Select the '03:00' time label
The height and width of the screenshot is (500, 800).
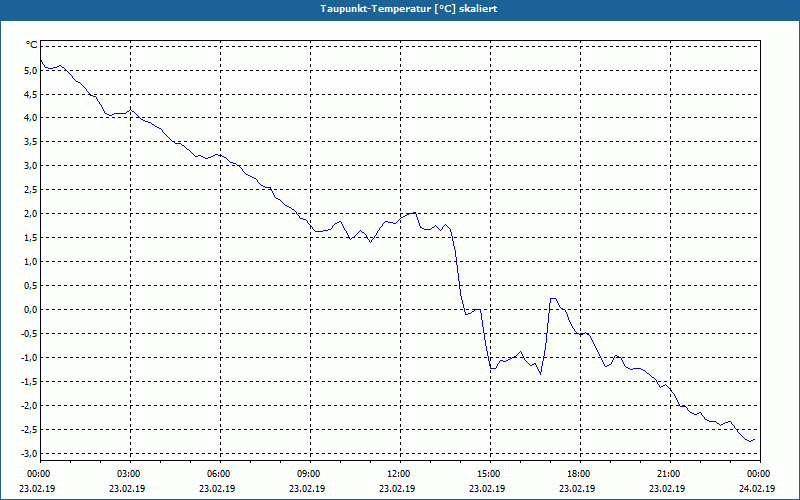128,474
